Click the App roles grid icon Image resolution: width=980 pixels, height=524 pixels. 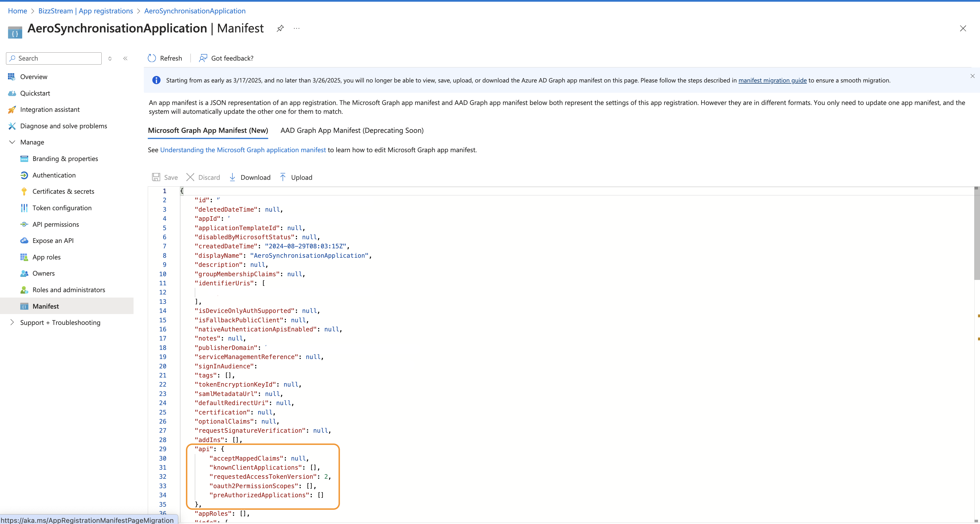click(24, 257)
